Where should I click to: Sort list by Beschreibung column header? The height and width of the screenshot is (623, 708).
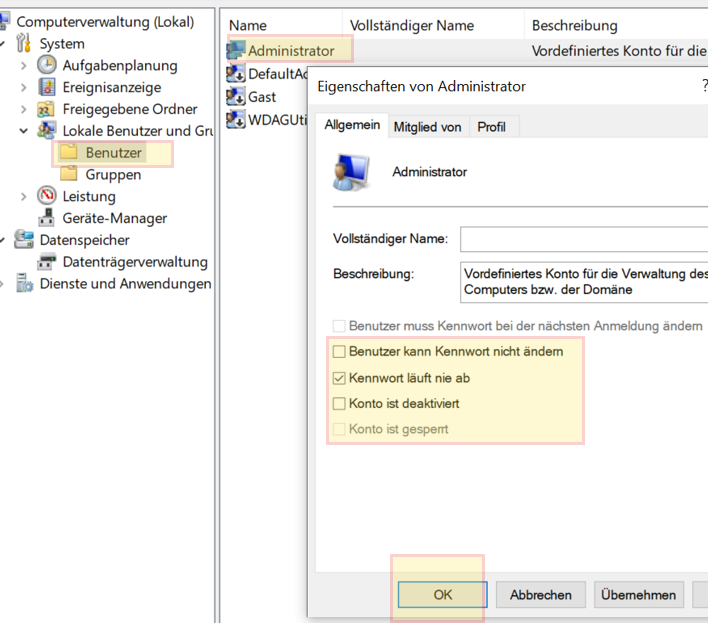point(574,25)
